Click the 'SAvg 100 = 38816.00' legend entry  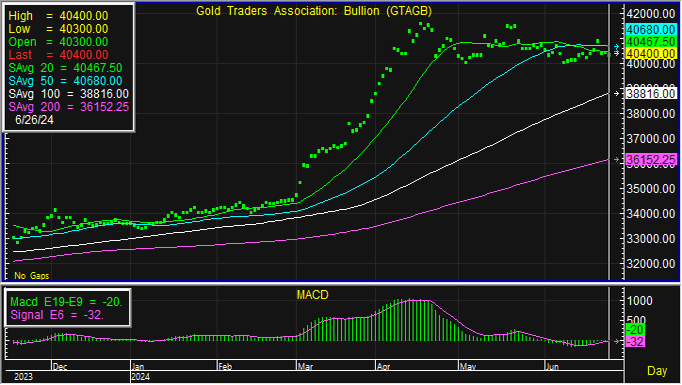point(69,94)
